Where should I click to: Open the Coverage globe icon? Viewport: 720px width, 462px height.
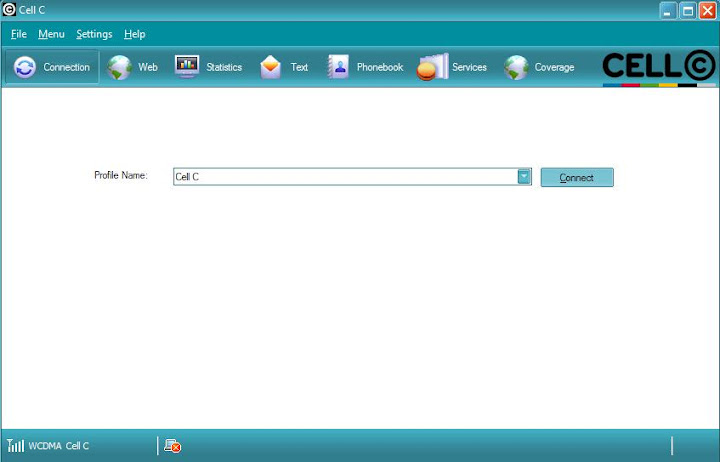coord(516,67)
